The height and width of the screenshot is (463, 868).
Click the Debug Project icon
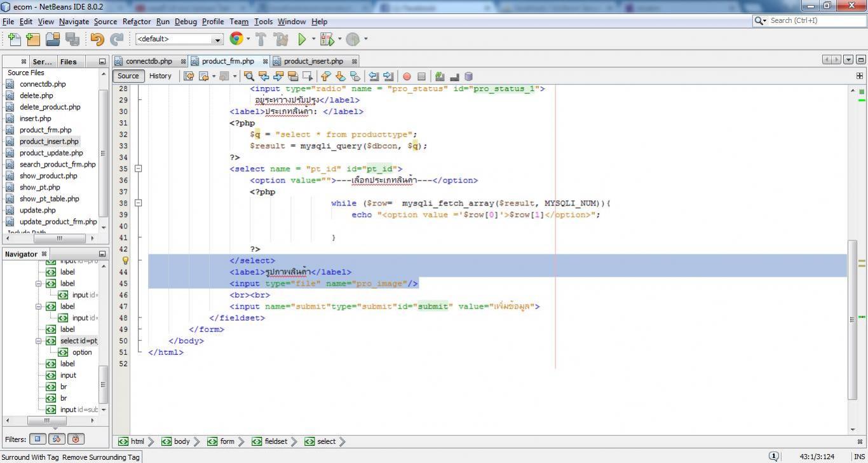pos(327,39)
